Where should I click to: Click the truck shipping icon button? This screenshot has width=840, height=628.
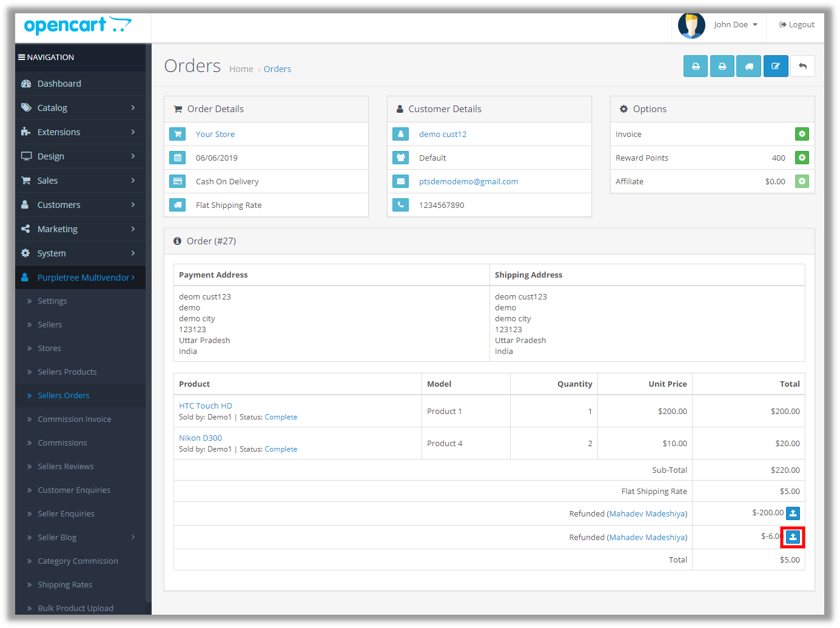[748, 66]
